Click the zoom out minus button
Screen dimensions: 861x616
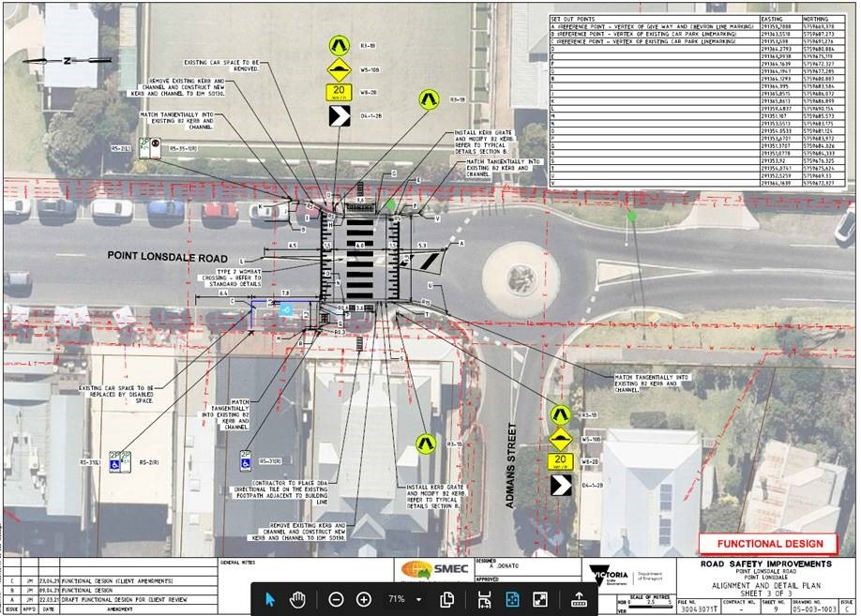click(x=336, y=599)
